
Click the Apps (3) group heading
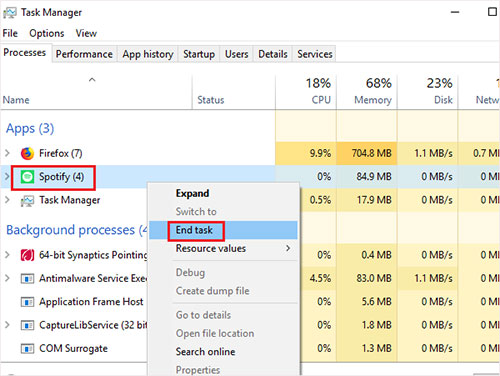click(30, 129)
